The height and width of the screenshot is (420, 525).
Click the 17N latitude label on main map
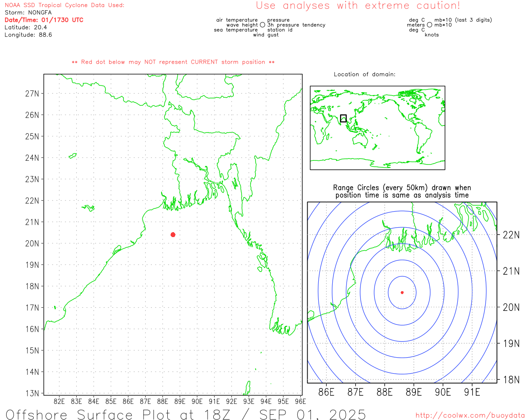32,308
